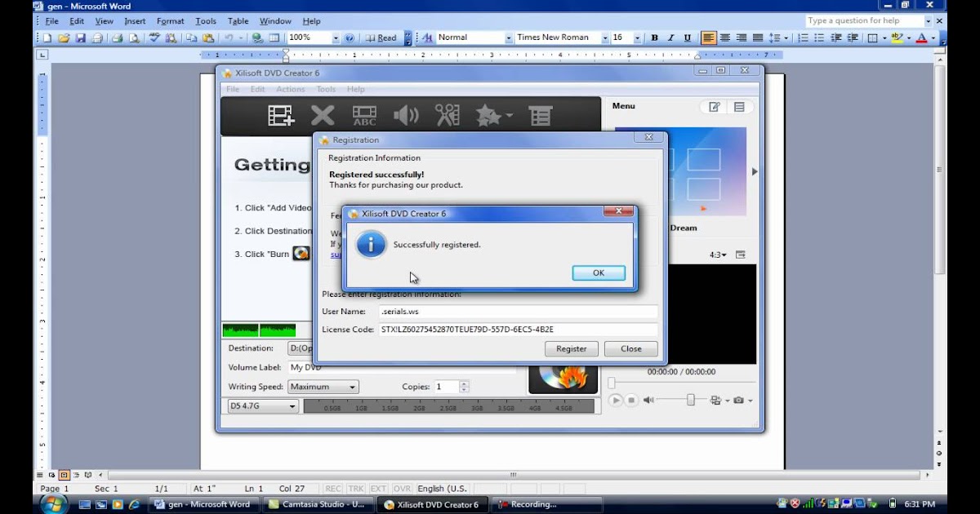Toggle Align Left in Word toolbar
The image size is (980, 514).
coord(708,38)
